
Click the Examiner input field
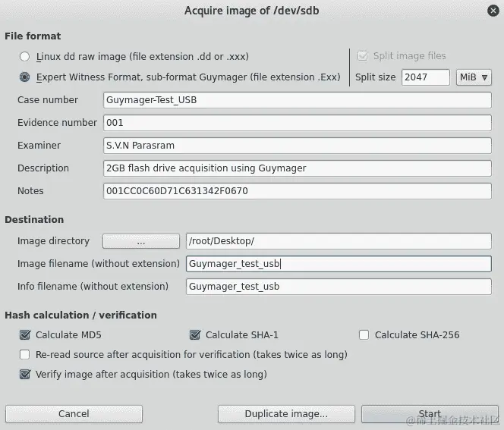[x=298, y=146]
